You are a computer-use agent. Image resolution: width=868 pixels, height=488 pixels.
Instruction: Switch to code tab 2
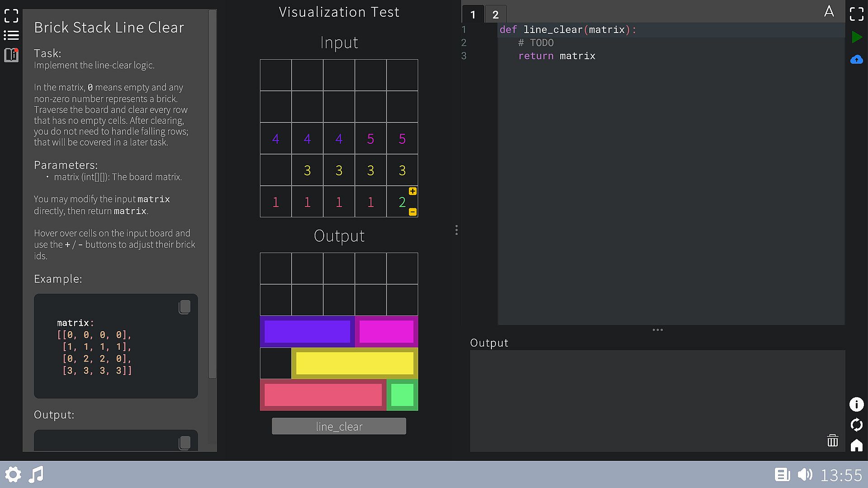coord(495,14)
